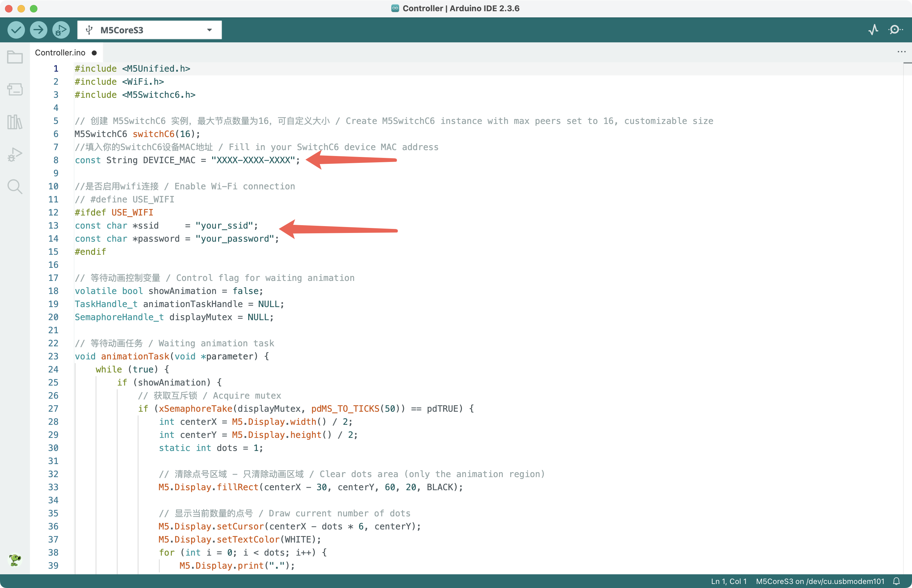Click on #include <M5Unified.h> line
The image size is (912, 588).
point(132,68)
